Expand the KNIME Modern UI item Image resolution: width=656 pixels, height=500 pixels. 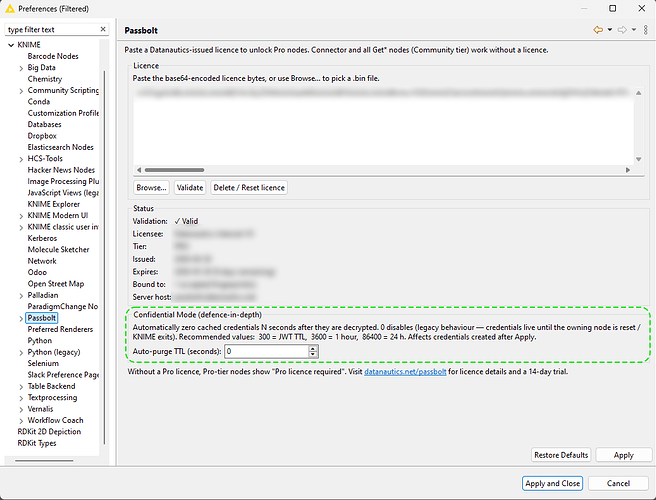[21, 216]
